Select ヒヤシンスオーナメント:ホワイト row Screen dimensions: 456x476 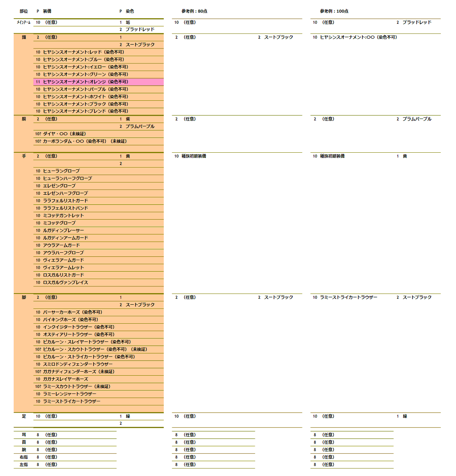tap(98, 97)
